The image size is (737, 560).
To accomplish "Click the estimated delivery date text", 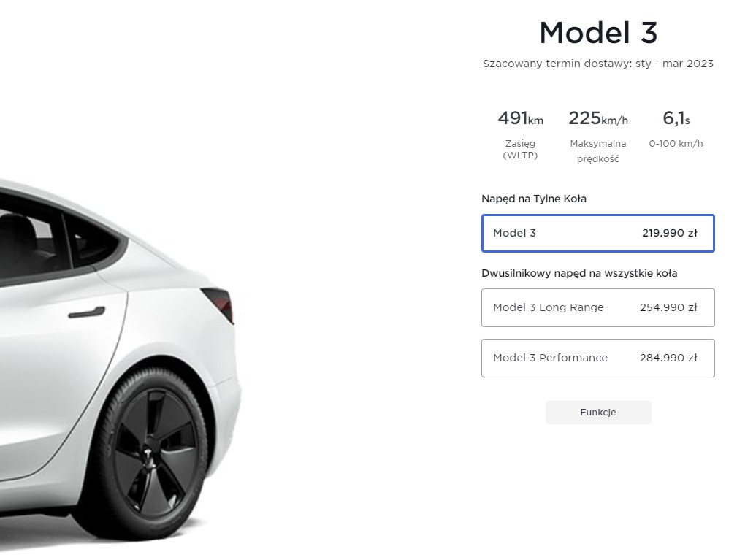I will point(597,64).
